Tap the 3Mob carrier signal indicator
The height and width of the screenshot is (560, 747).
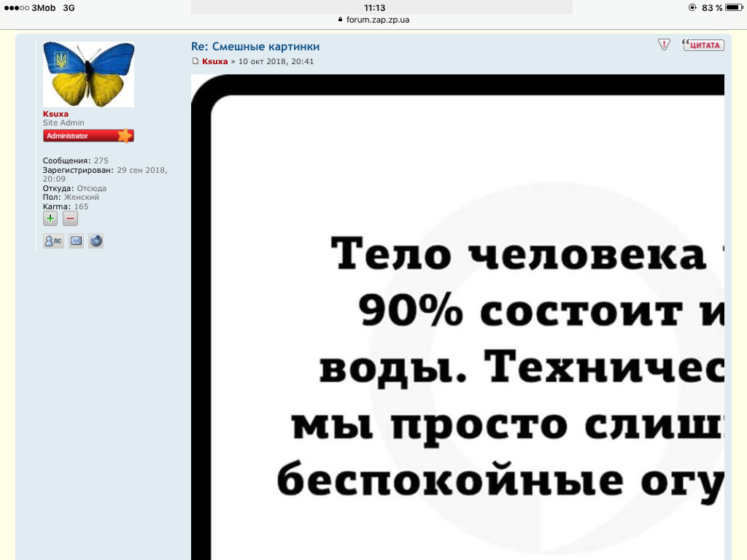click(28, 7)
